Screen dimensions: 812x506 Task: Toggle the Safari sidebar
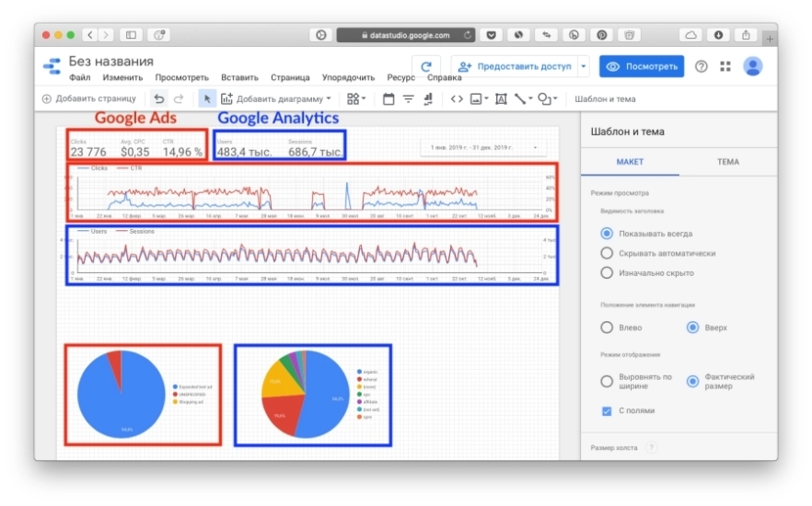point(131,35)
